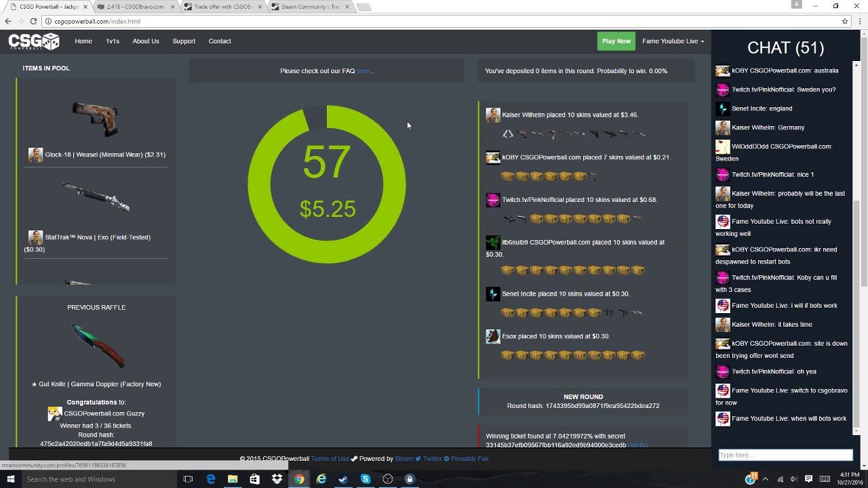Image resolution: width=868 pixels, height=488 pixels.
Task: Expand the Fame Youtube Live dropdown
Action: [673, 41]
